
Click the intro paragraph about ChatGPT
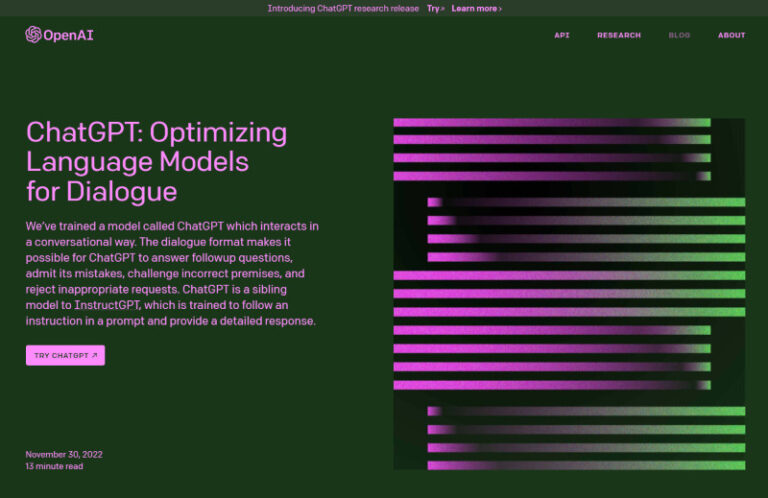[x=172, y=274]
